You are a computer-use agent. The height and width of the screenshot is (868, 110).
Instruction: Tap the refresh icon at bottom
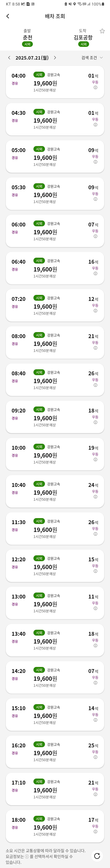[x=97, y=856]
